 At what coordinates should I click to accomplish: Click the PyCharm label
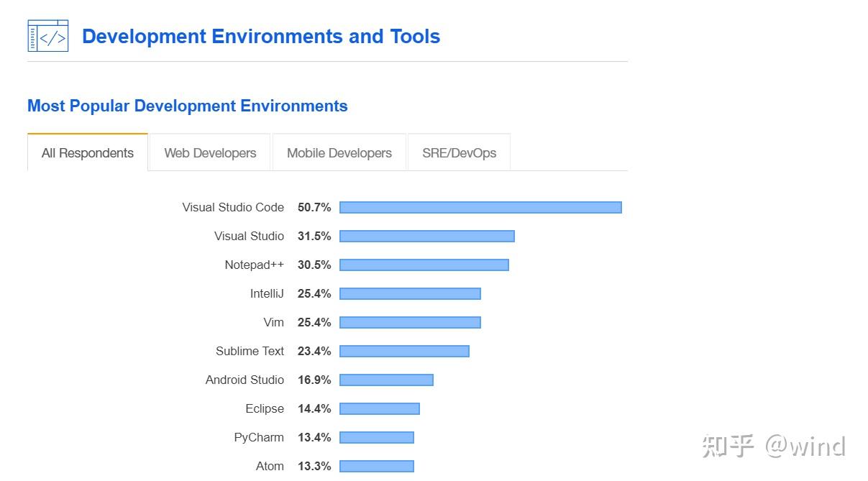click(x=258, y=437)
